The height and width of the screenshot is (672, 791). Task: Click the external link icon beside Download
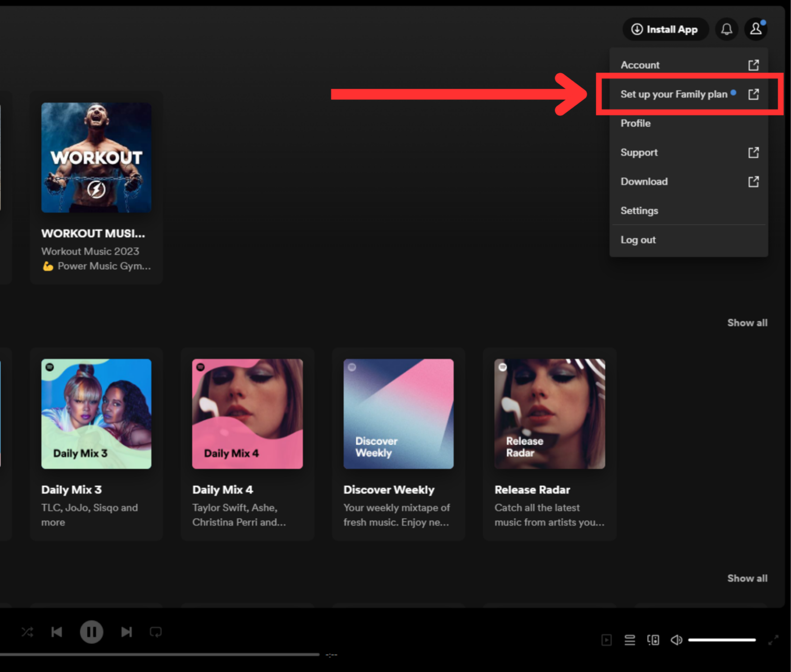[x=754, y=182]
